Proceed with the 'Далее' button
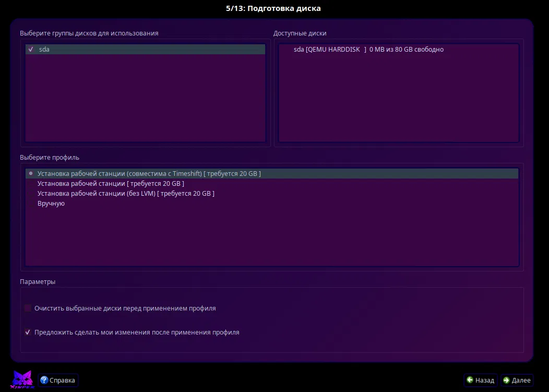 point(517,380)
